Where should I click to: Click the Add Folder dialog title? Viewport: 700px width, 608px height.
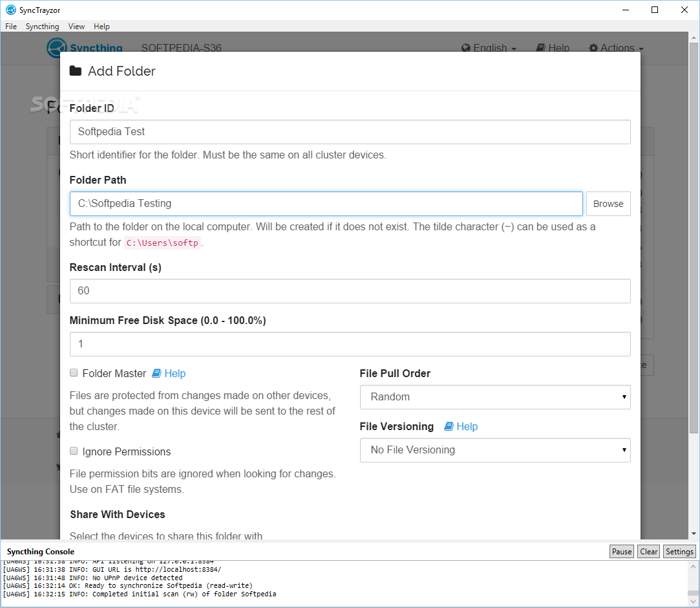click(122, 71)
